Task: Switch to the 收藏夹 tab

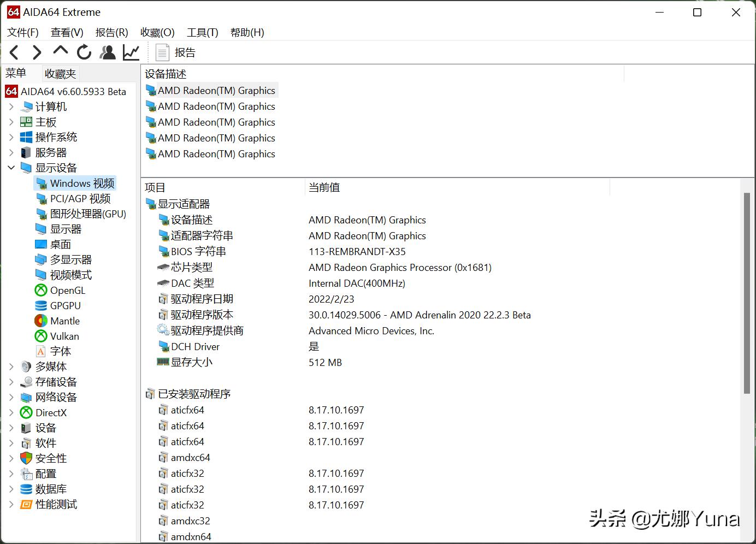Action: (x=60, y=73)
